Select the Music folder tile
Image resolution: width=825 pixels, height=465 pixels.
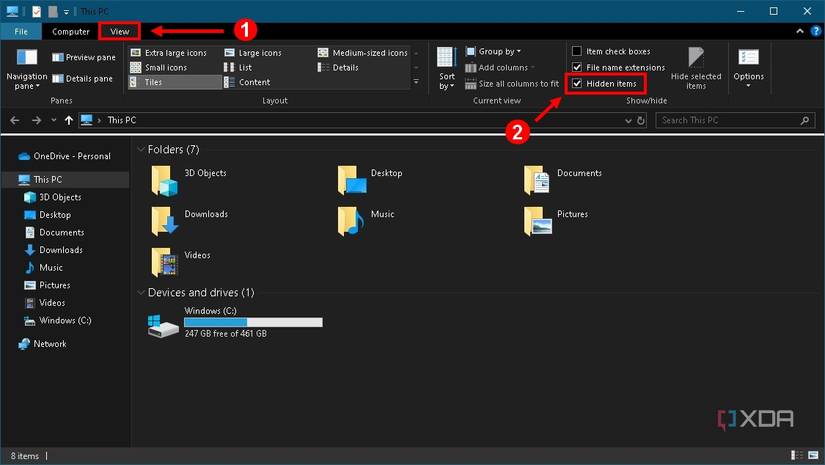point(366,221)
